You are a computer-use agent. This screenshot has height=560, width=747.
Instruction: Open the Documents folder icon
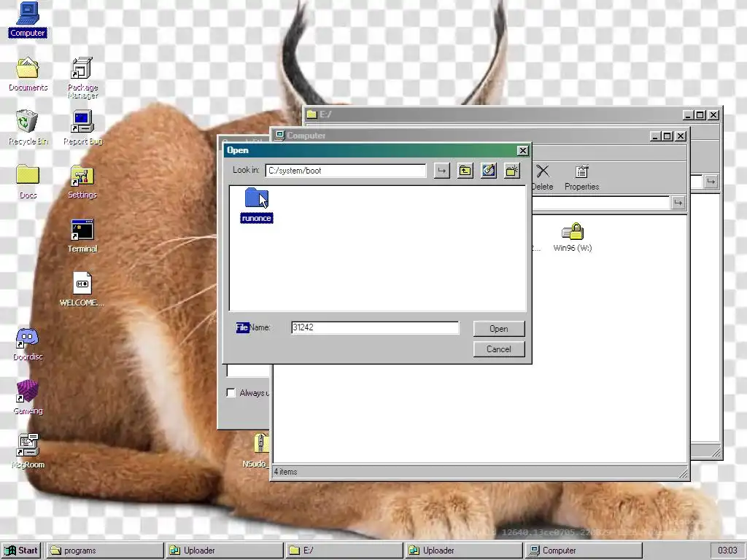28,74
